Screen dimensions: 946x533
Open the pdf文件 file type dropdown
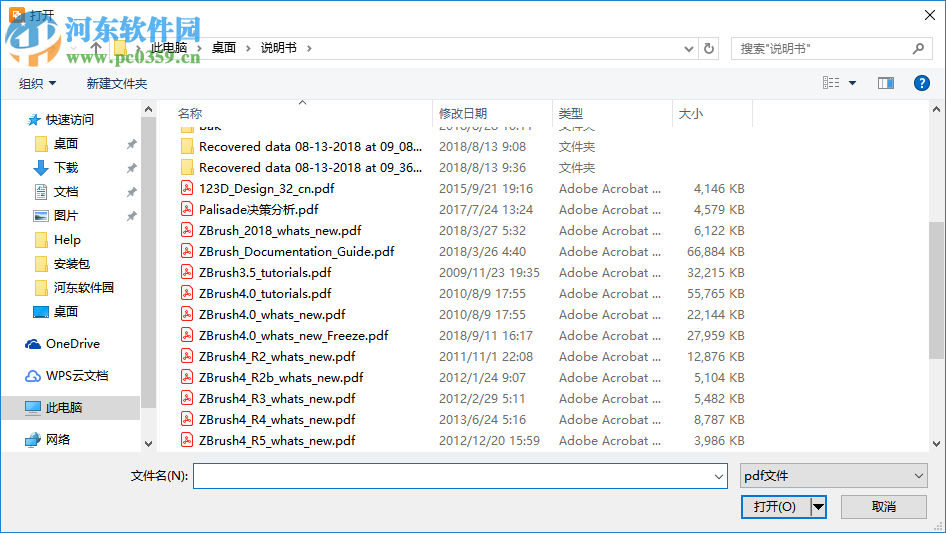[x=919, y=476]
